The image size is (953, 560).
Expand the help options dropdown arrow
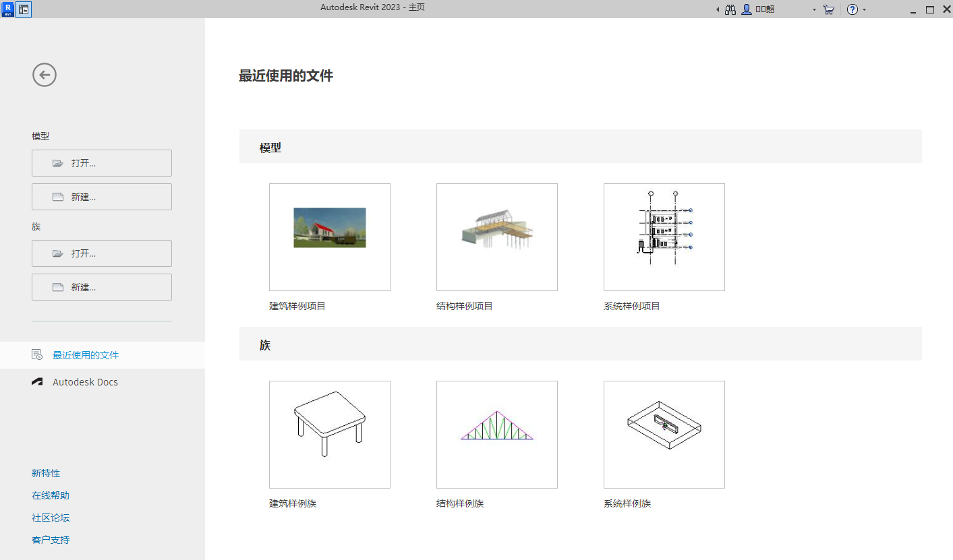[864, 9]
